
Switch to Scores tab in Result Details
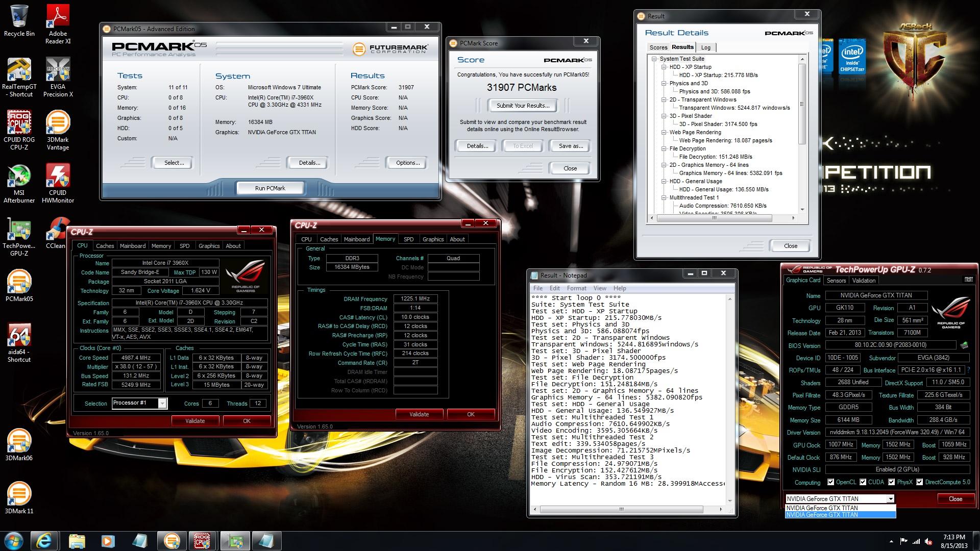(x=658, y=47)
